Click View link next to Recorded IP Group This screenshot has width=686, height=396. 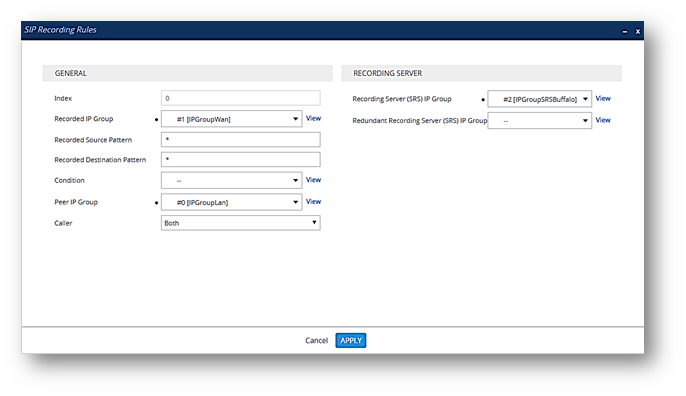[x=313, y=118]
